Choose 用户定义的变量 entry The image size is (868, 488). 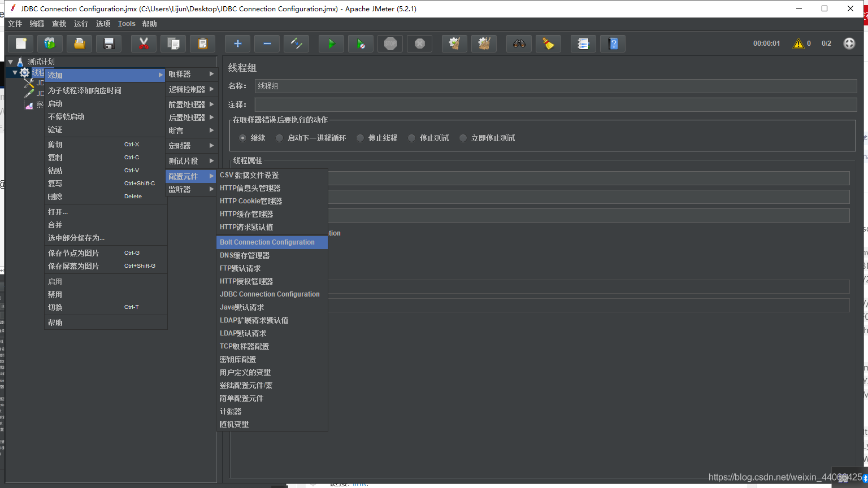[x=272, y=372]
